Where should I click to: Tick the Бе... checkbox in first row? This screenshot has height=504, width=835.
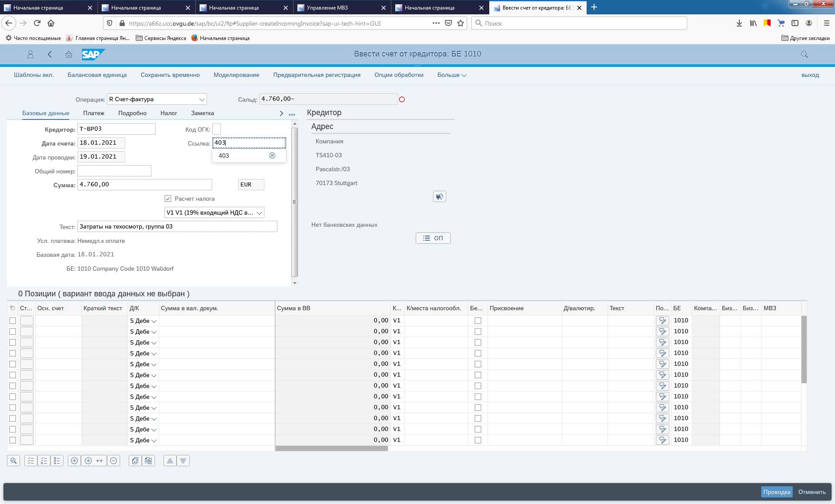tap(478, 321)
